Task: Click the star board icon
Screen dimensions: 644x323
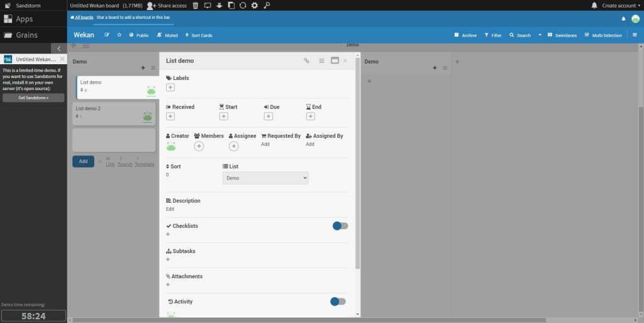Action: [x=119, y=35]
